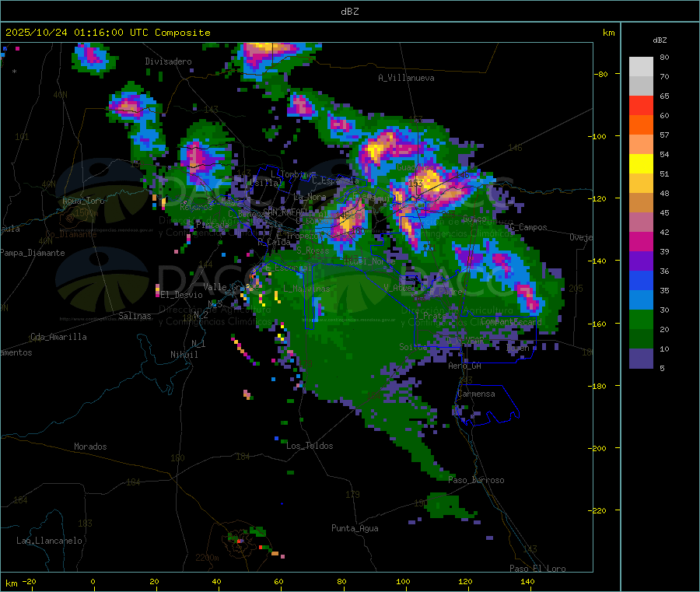Click the dark orange 57-60 dBZ legend swatch
700x592 pixels.
coord(641,125)
